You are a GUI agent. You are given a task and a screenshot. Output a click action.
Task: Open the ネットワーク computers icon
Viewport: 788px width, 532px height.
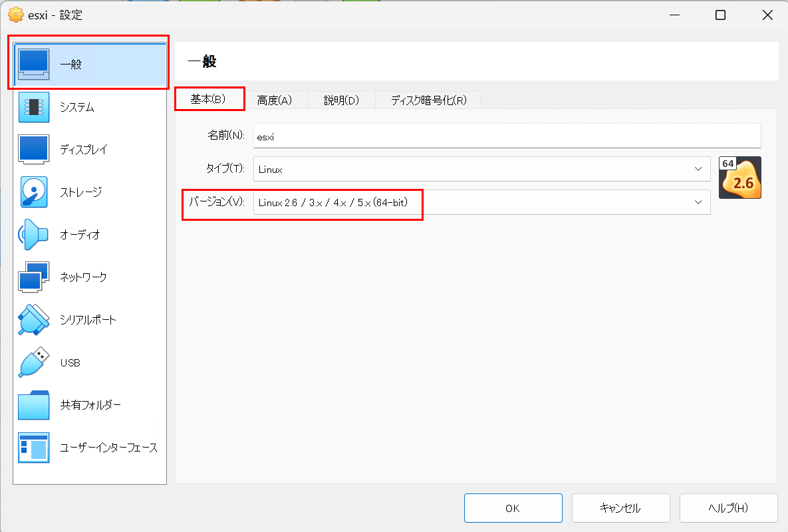[x=34, y=277]
